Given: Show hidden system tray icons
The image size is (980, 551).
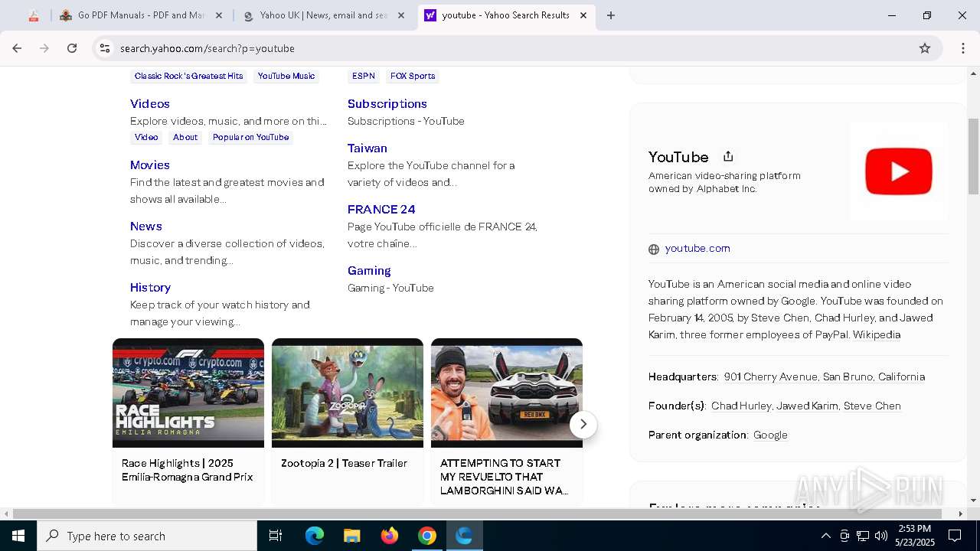Looking at the screenshot, I should (825, 536).
